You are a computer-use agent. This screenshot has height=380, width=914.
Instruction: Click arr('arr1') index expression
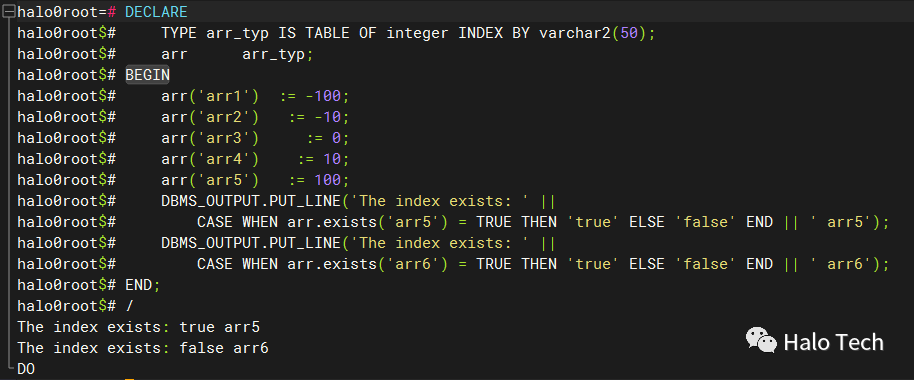click(x=210, y=96)
